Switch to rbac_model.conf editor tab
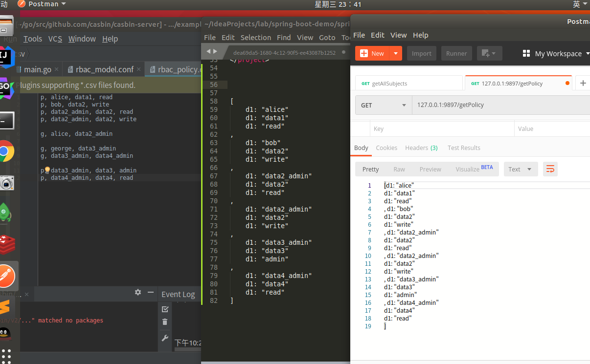590x364 pixels. (x=105, y=70)
